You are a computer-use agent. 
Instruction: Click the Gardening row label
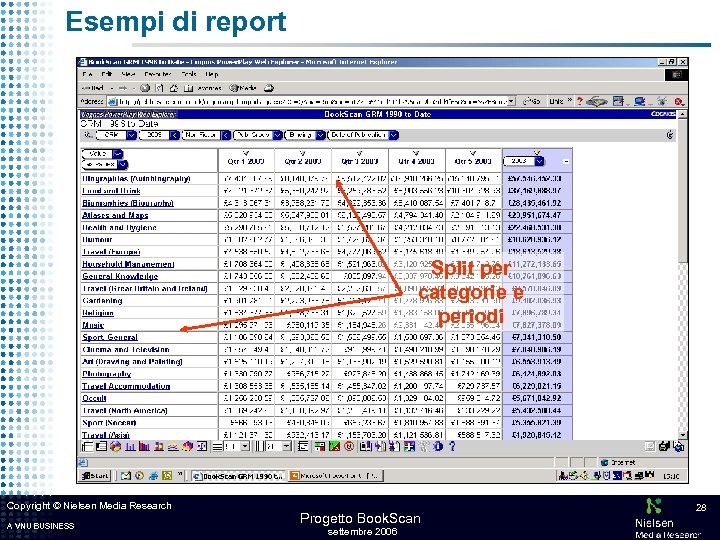(102, 300)
